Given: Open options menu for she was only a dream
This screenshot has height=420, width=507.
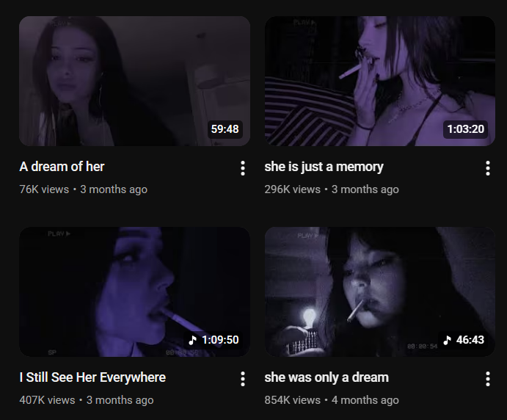Looking at the screenshot, I should (x=488, y=379).
